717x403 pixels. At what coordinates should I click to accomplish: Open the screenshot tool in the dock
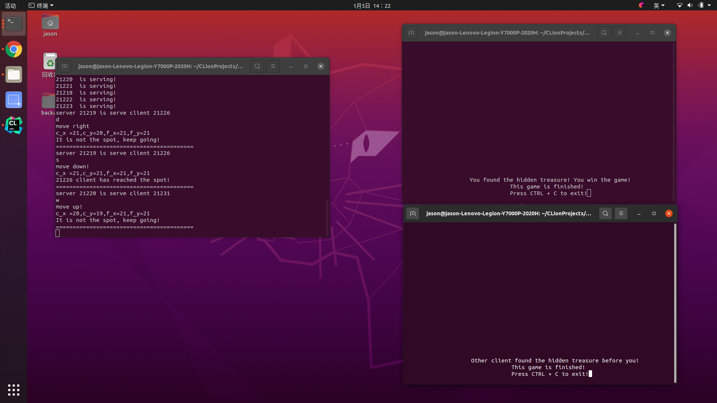(x=14, y=100)
